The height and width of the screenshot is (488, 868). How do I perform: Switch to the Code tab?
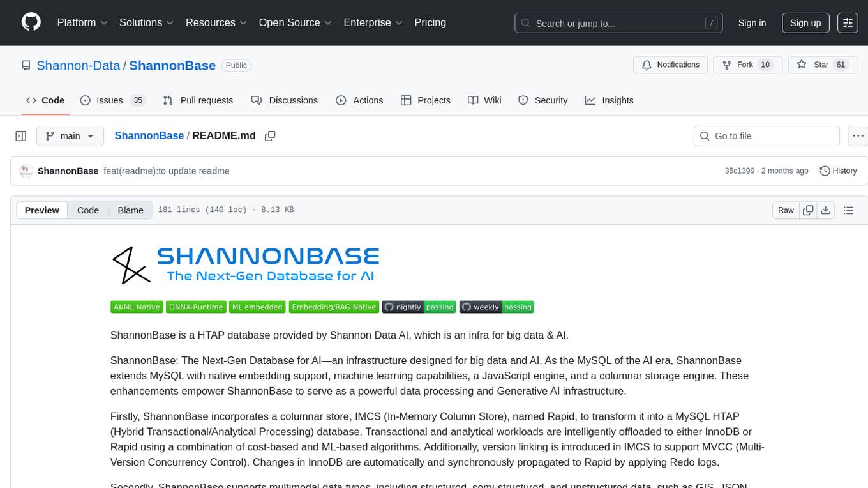tap(45, 100)
